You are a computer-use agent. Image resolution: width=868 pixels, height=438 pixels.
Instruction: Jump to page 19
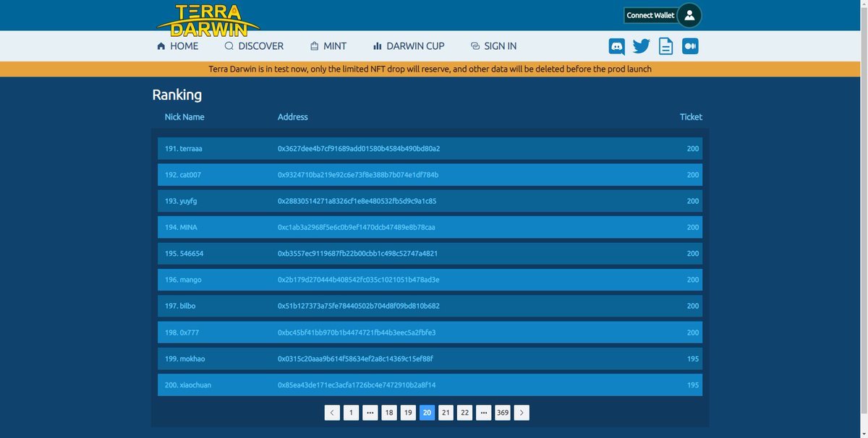tap(408, 413)
